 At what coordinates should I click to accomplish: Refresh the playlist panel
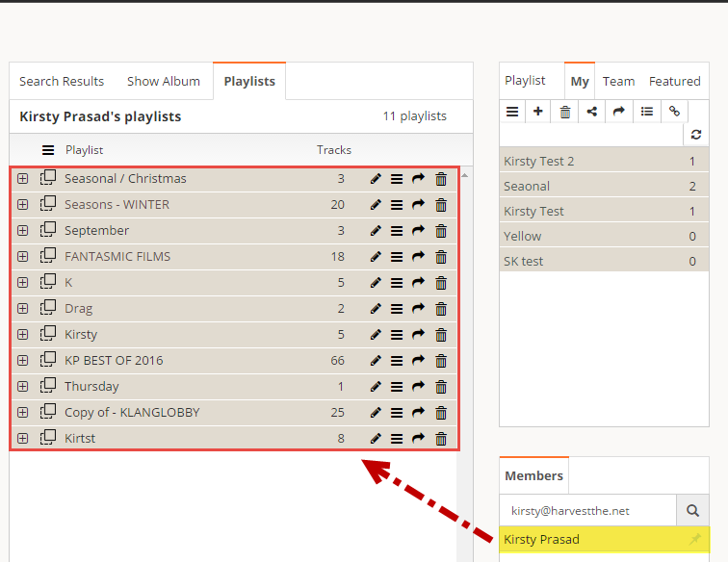(x=696, y=135)
